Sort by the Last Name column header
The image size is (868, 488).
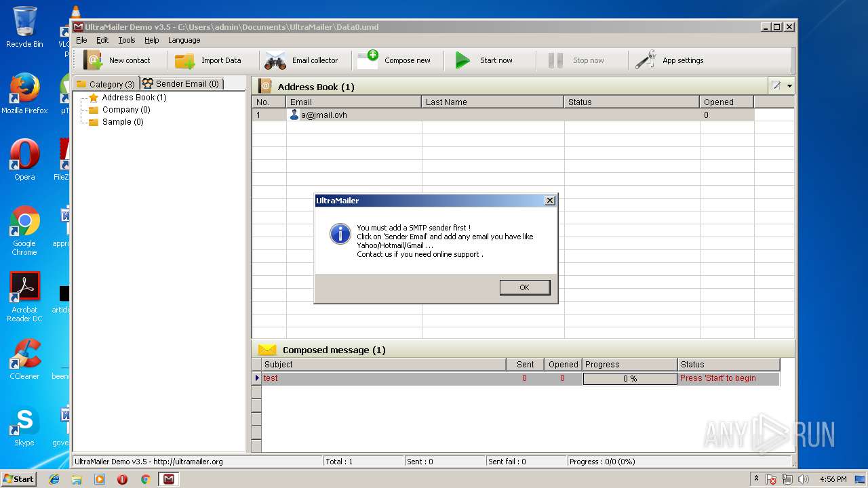tap(493, 102)
